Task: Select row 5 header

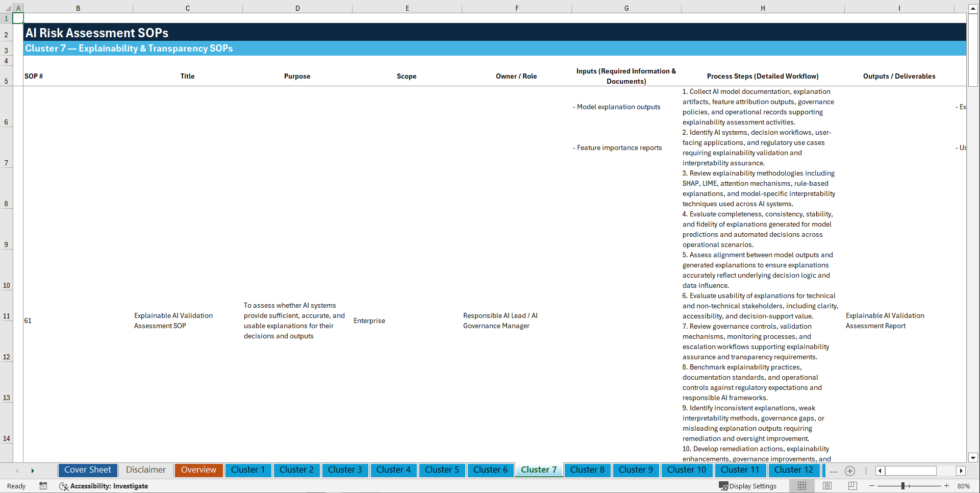Action: (x=6, y=76)
